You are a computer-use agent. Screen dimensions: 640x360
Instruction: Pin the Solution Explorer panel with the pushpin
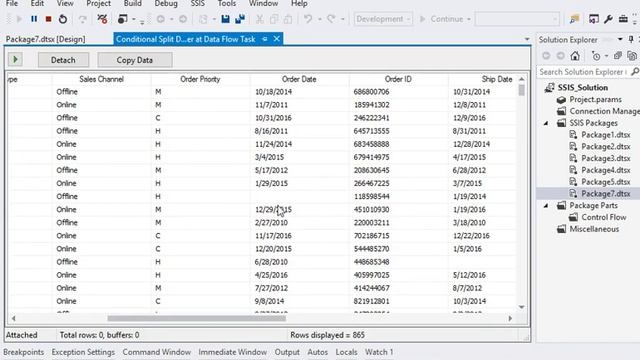point(631,40)
